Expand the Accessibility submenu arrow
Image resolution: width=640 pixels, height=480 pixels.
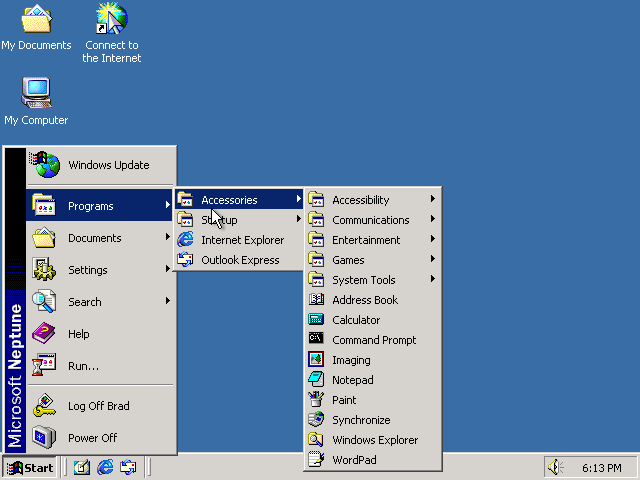(x=433, y=199)
